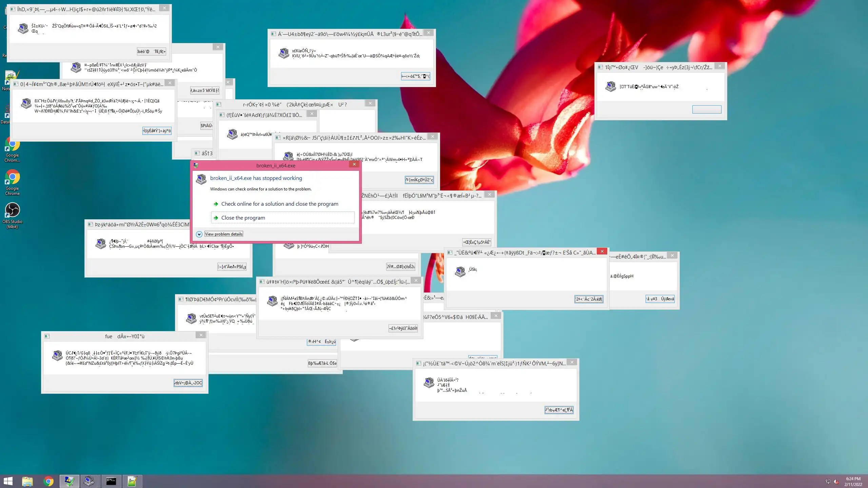This screenshot has height=488, width=868.
Task: Click the blue computer icon in taskbar
Action: point(90,481)
